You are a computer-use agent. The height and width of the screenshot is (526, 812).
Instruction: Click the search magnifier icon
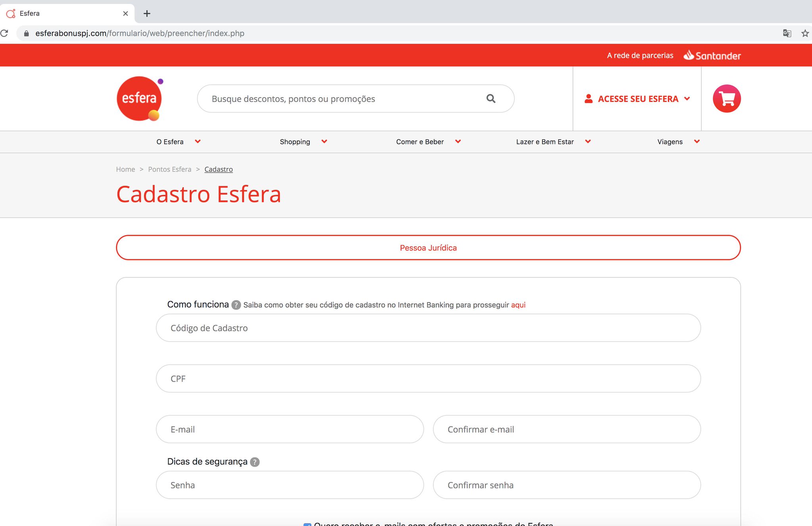coord(491,99)
